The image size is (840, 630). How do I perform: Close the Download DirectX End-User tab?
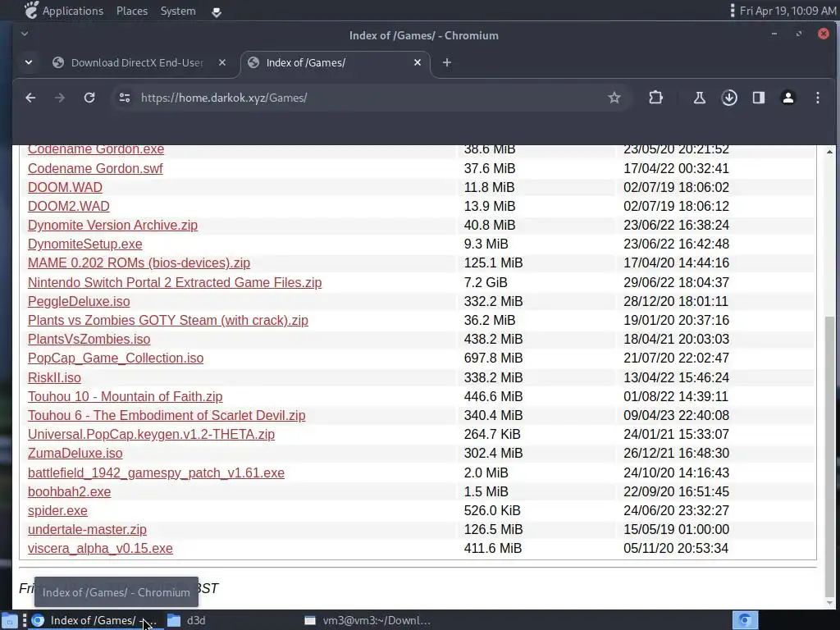pos(222,62)
